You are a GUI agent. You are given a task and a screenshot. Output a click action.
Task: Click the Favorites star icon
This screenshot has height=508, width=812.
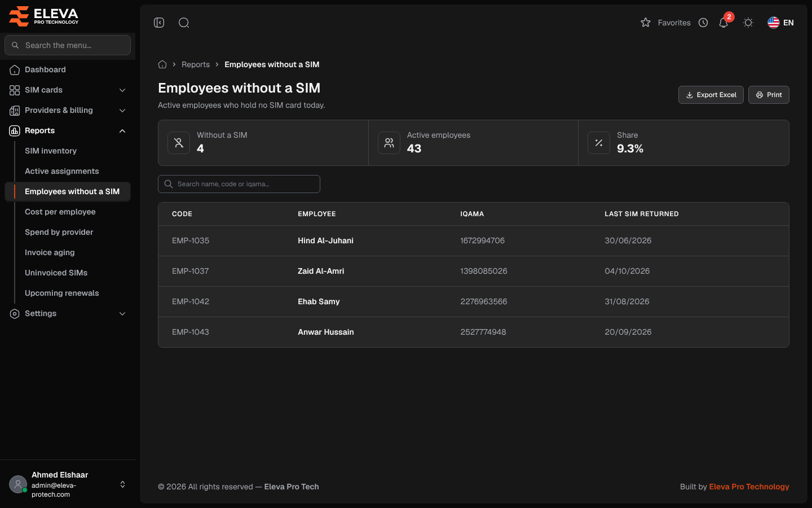click(x=646, y=23)
